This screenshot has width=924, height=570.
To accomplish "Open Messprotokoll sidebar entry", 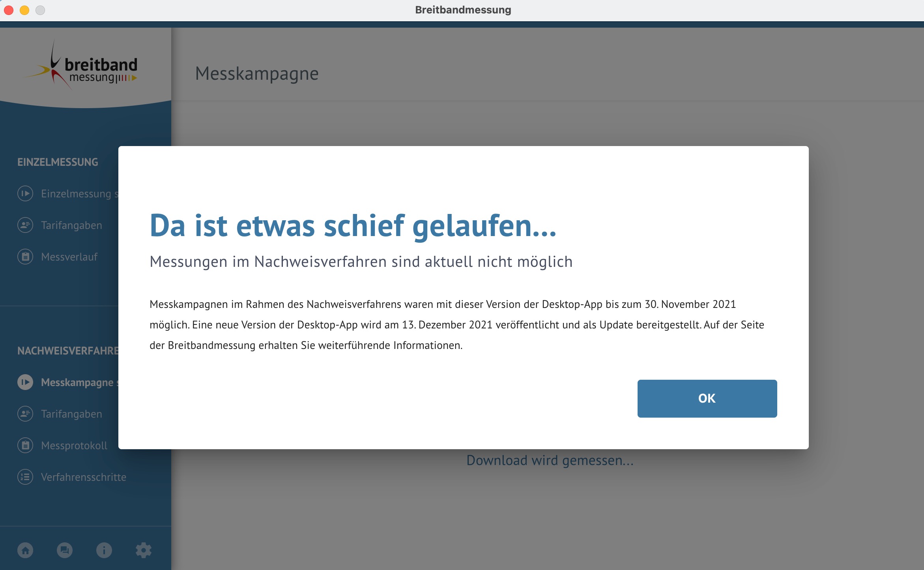I will pyautogui.click(x=74, y=446).
